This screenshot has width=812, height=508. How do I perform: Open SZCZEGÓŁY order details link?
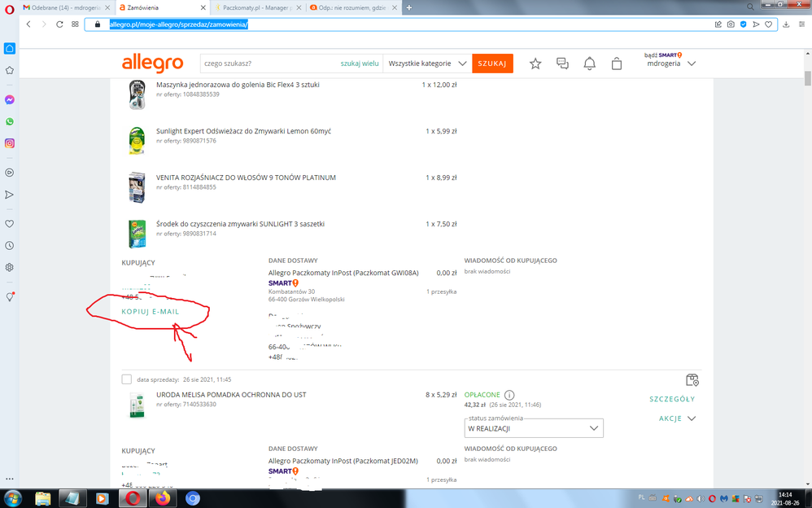(x=672, y=399)
